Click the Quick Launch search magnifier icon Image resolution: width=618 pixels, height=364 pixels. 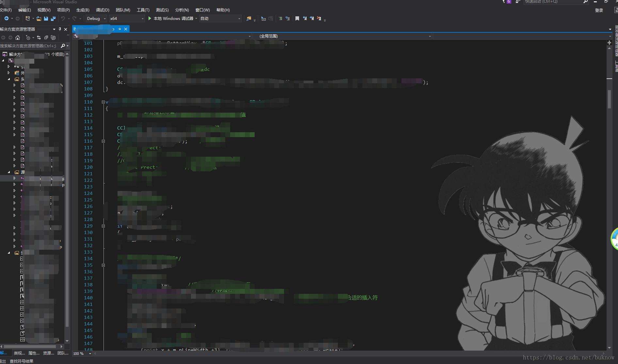(585, 2)
